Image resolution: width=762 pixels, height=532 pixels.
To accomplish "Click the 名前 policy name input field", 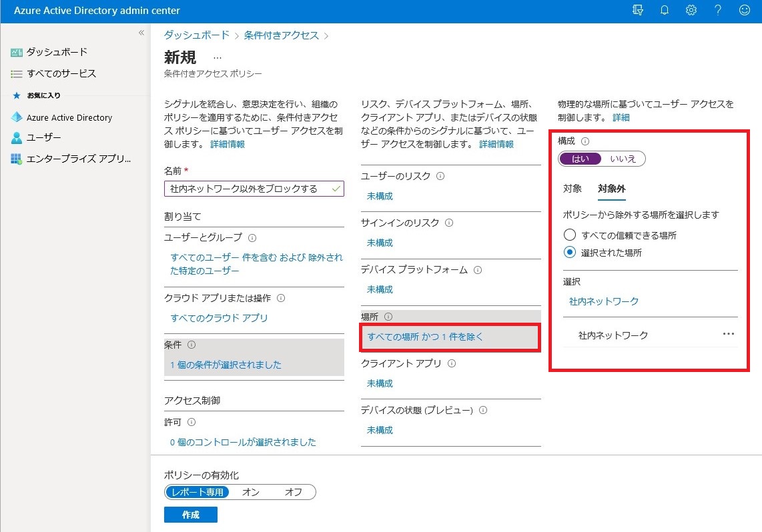I will point(254,189).
